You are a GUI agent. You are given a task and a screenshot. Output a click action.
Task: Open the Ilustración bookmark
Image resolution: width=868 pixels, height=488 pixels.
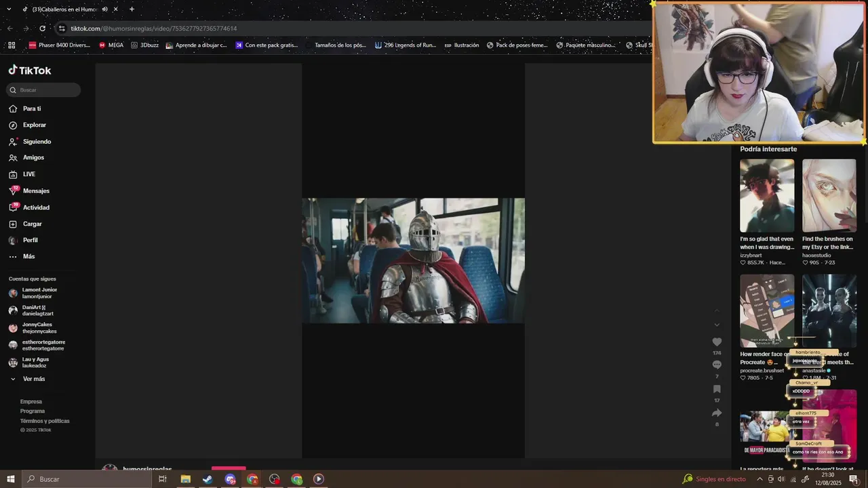[462, 45]
